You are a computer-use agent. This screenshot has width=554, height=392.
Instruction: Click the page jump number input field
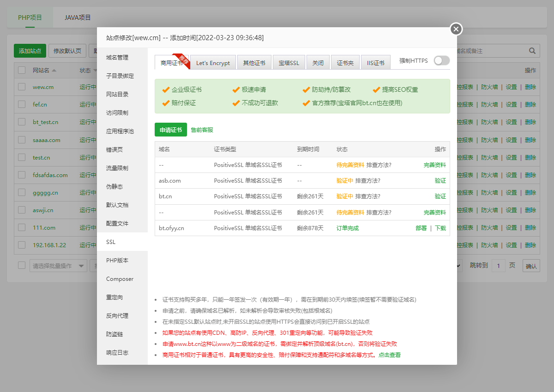coord(499,265)
